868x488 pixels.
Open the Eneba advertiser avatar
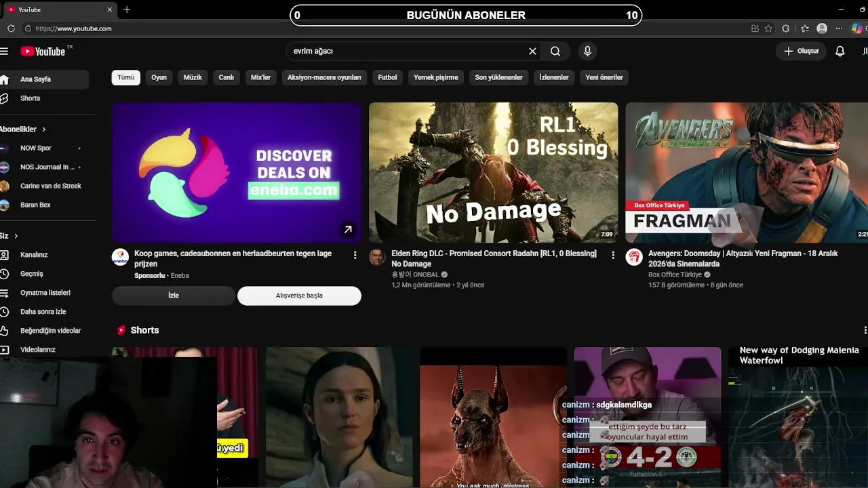[120, 257]
